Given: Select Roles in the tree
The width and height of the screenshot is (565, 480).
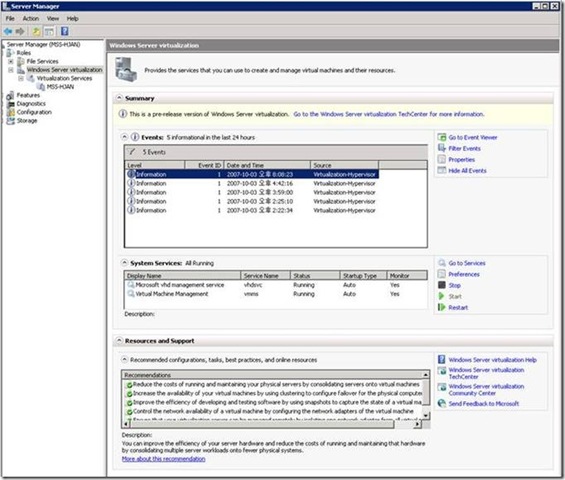Looking at the screenshot, I should coord(24,53).
